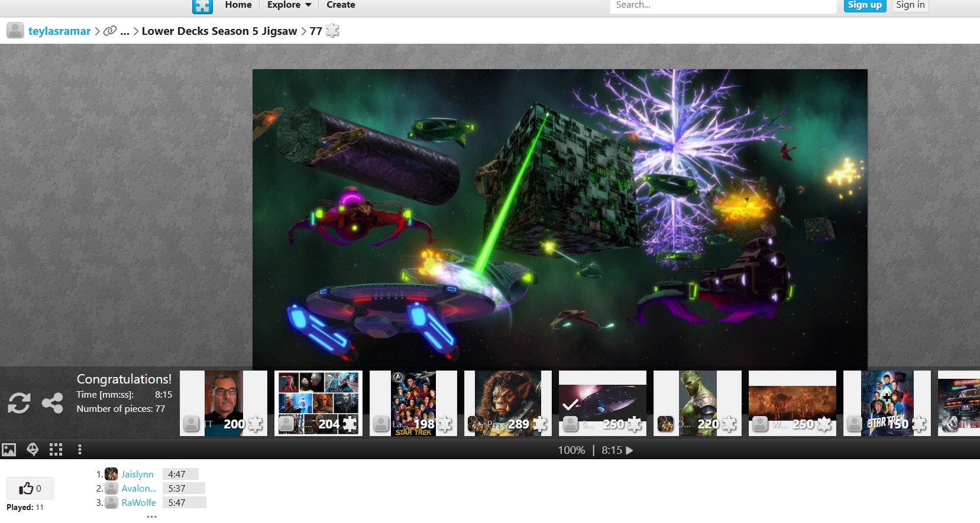Restart the puzzle with the refresh icon
The height and width of the screenshot is (523, 980).
click(x=19, y=403)
